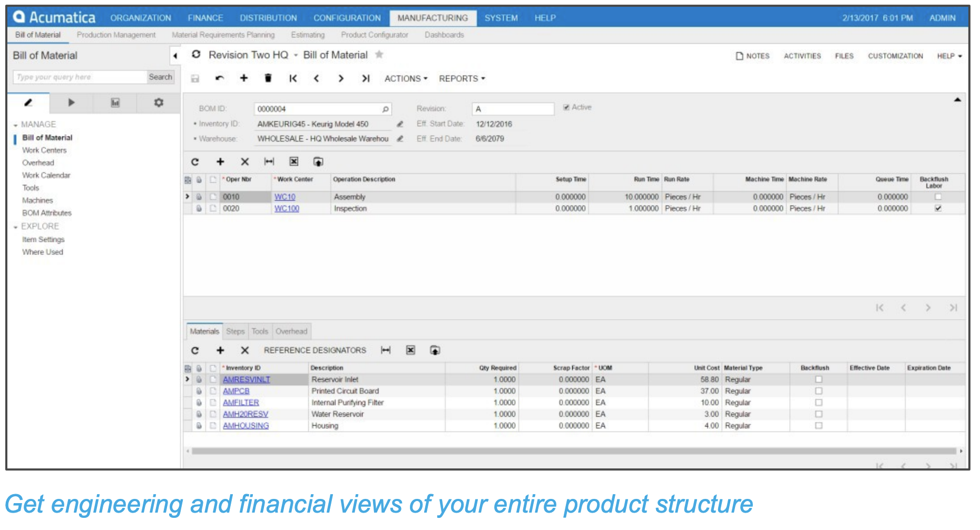Delete the current BOM with trash icon
Viewport: 980px width, 530px height.
(268, 78)
